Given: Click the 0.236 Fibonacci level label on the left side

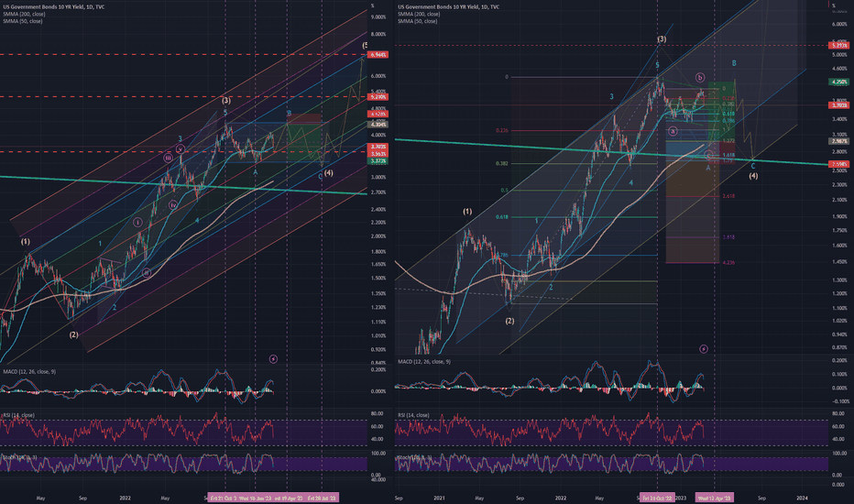Looking at the screenshot, I should coord(501,131).
